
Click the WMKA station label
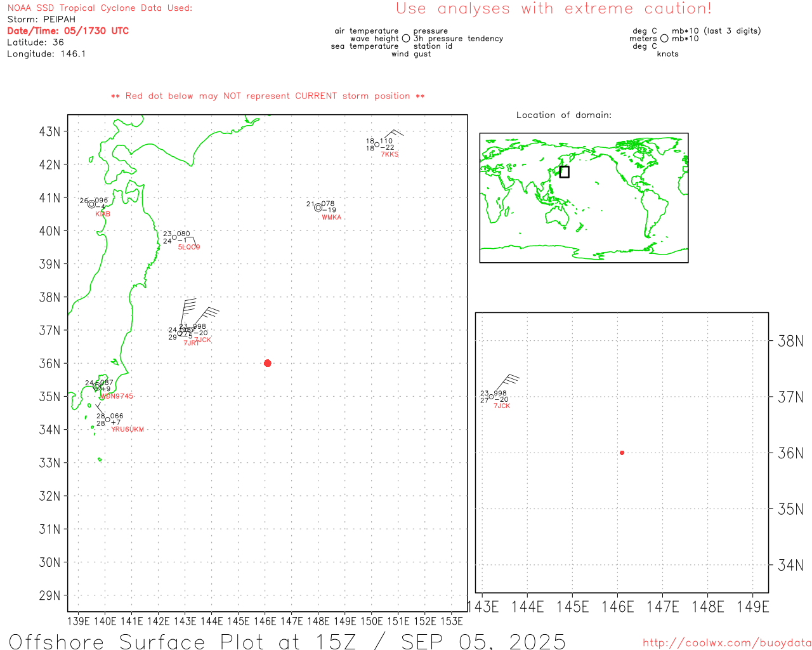331,218
